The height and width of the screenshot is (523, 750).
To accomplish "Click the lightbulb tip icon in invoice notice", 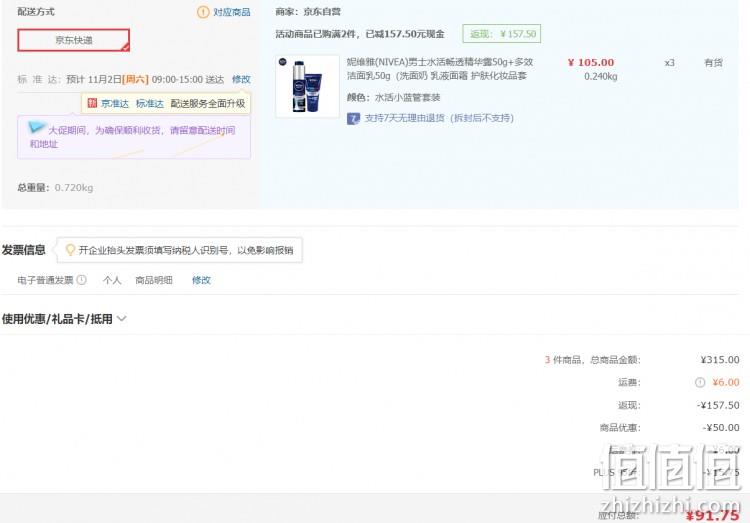I will coord(70,250).
